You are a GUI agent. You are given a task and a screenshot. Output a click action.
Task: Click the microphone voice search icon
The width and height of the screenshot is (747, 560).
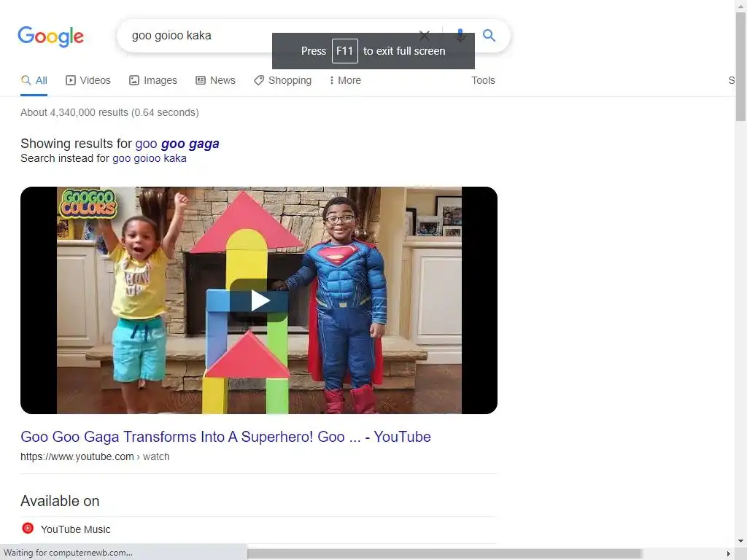pyautogui.click(x=460, y=35)
